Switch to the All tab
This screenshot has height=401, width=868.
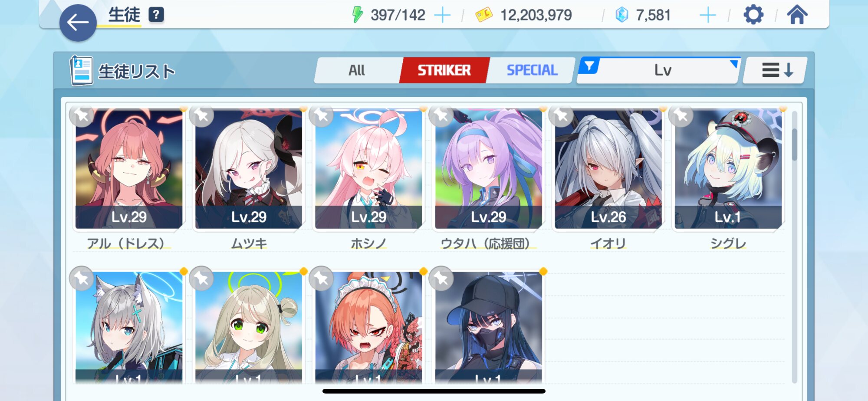[357, 70]
